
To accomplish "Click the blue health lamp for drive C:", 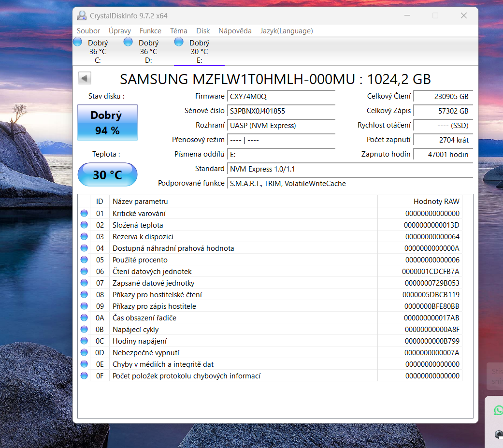I will coord(77,42).
